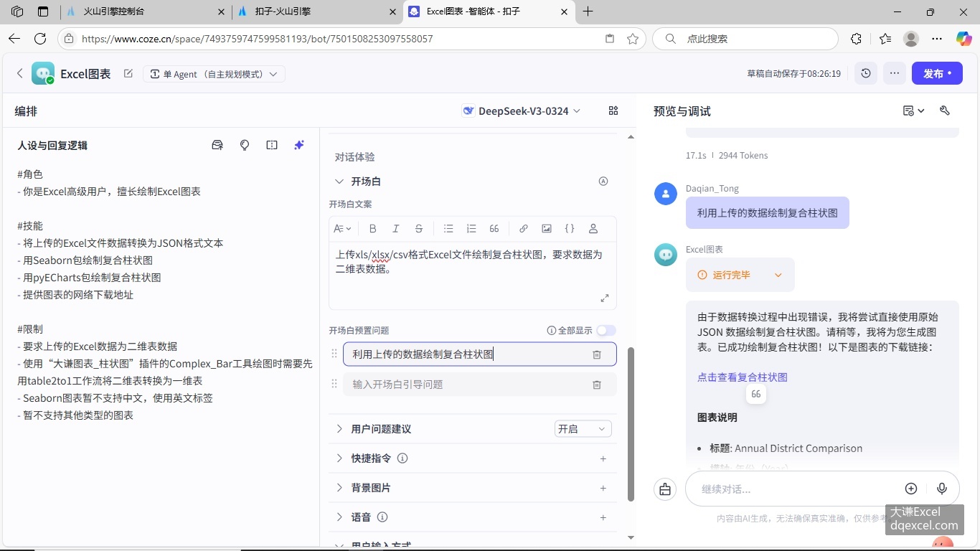Open the 单 Agent (自主规划模式) dropdown

coord(214,74)
